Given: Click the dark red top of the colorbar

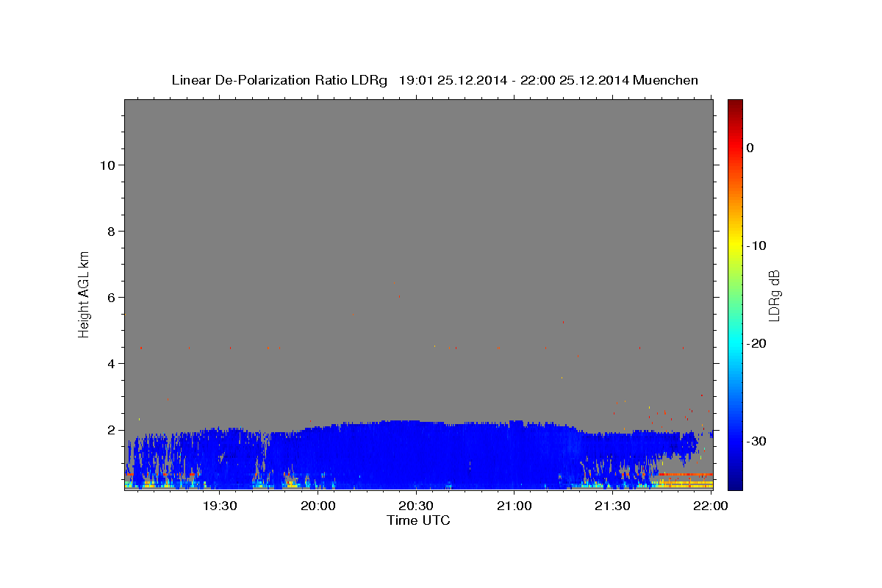Looking at the screenshot, I should 735,104.
